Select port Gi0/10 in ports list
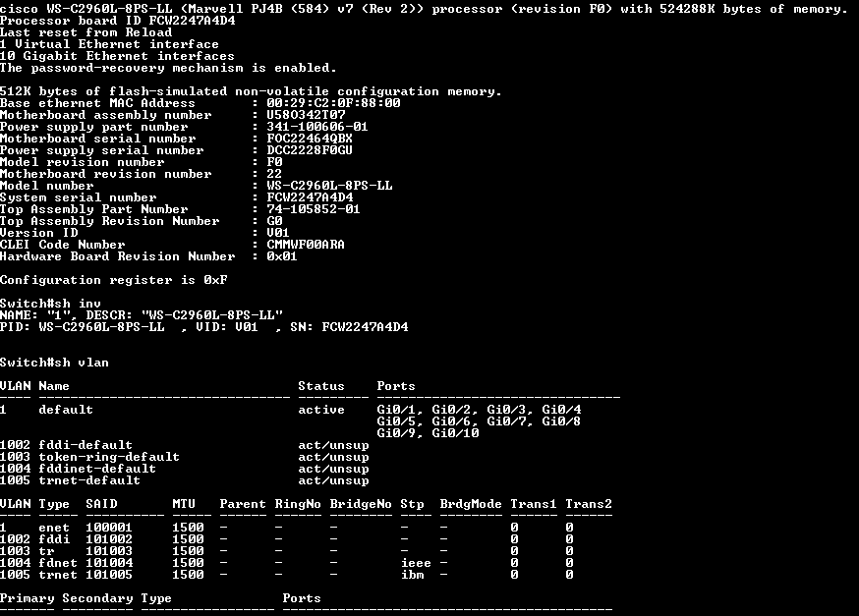Viewport: 859px width, 616px height. pos(456,433)
